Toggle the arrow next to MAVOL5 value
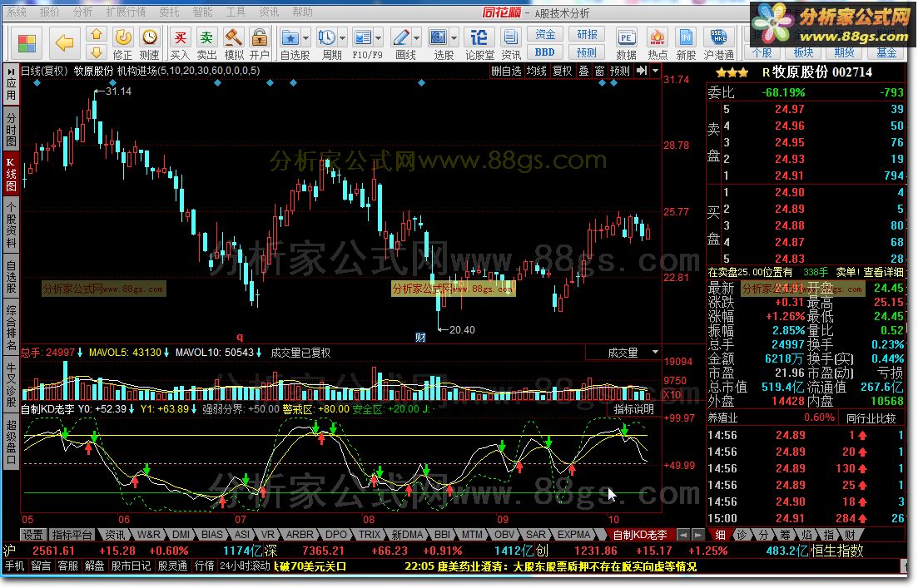 (166, 353)
